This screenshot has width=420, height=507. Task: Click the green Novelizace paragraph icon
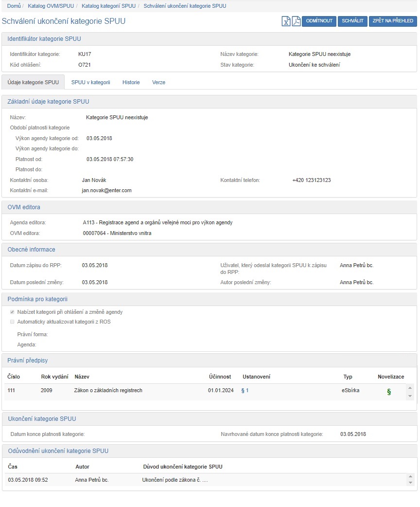pos(388,392)
